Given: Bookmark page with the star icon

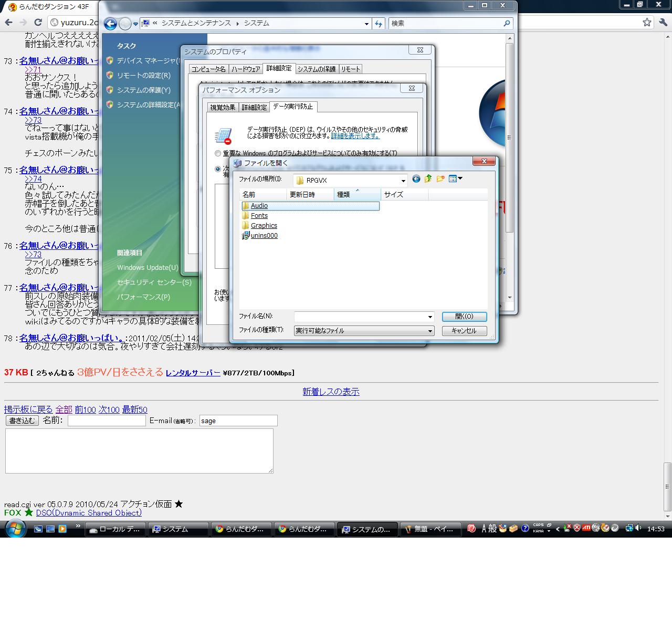Looking at the screenshot, I should pyautogui.click(x=647, y=22).
